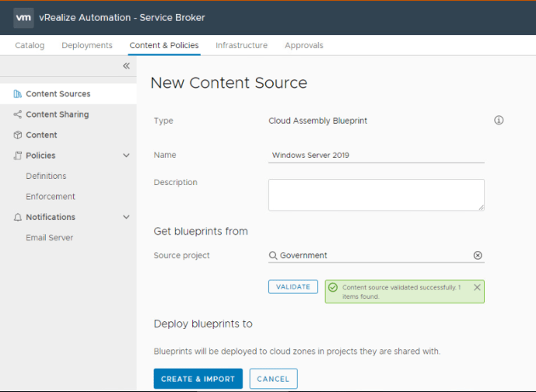Go to the Catalog tab

click(x=30, y=45)
